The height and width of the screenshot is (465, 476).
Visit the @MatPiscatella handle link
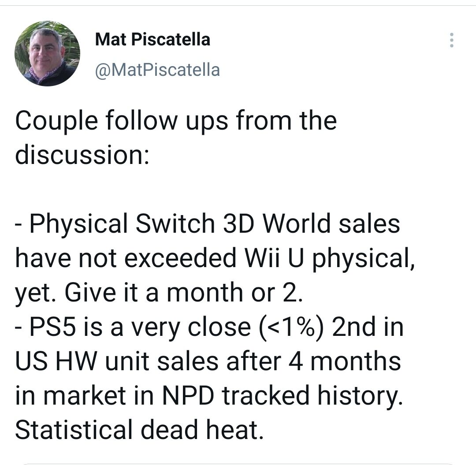pyautogui.click(x=157, y=70)
